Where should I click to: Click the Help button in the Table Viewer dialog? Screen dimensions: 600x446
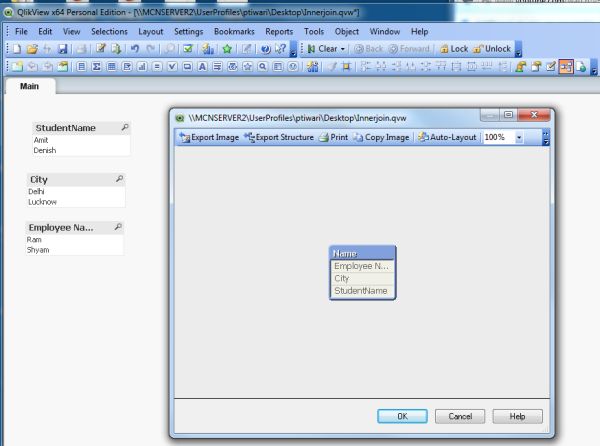(x=517, y=416)
